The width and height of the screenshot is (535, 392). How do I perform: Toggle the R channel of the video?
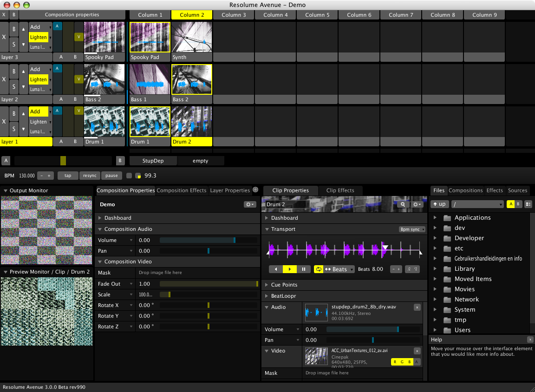395,362
